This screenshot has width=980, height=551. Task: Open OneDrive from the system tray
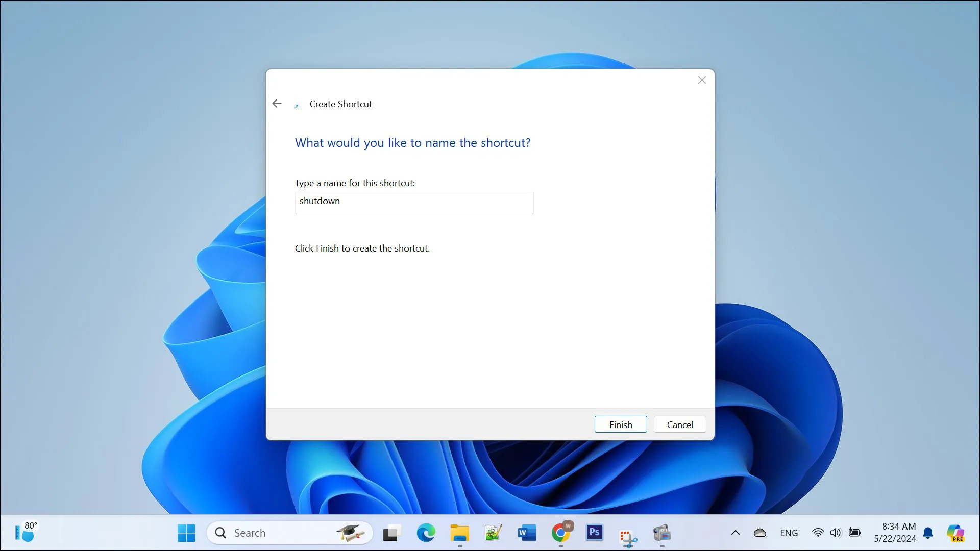759,532
